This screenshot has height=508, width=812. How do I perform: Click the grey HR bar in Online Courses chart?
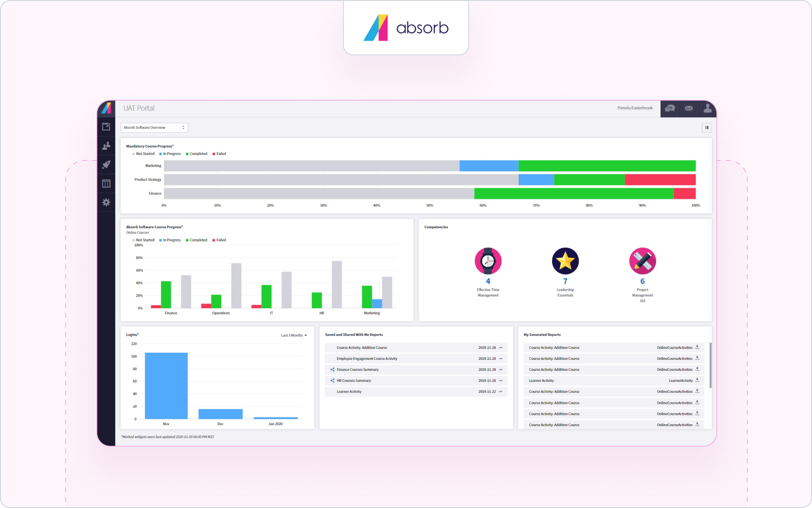pyautogui.click(x=337, y=284)
